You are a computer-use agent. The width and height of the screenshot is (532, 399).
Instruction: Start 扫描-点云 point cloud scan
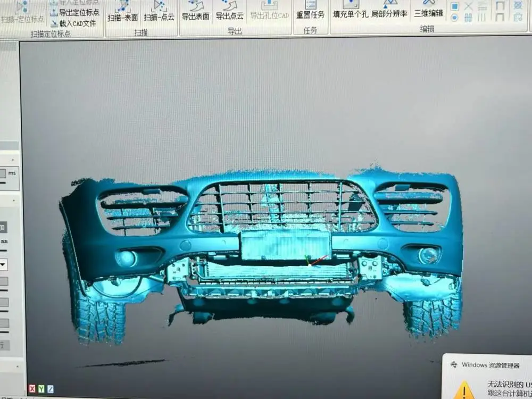point(159,12)
